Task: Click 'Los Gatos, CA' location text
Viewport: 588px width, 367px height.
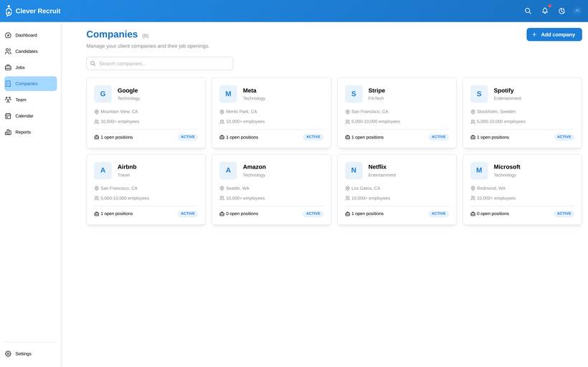Action: tap(366, 189)
